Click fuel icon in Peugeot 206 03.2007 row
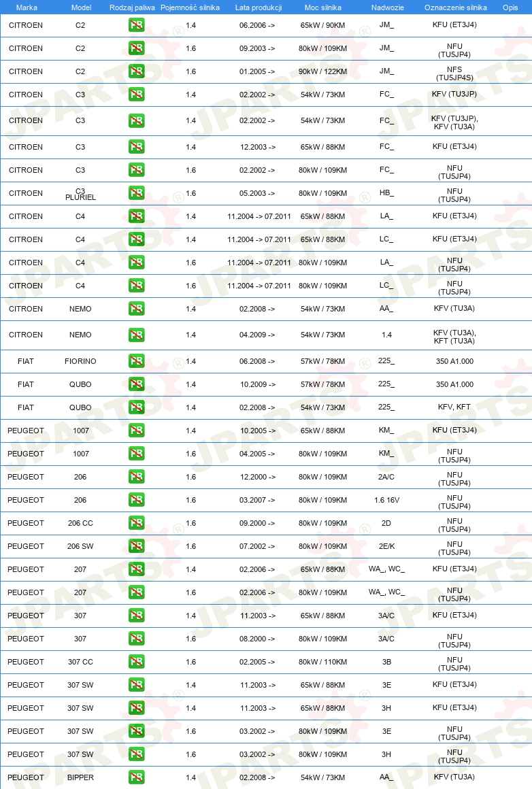532x789 pixels. 136,500
